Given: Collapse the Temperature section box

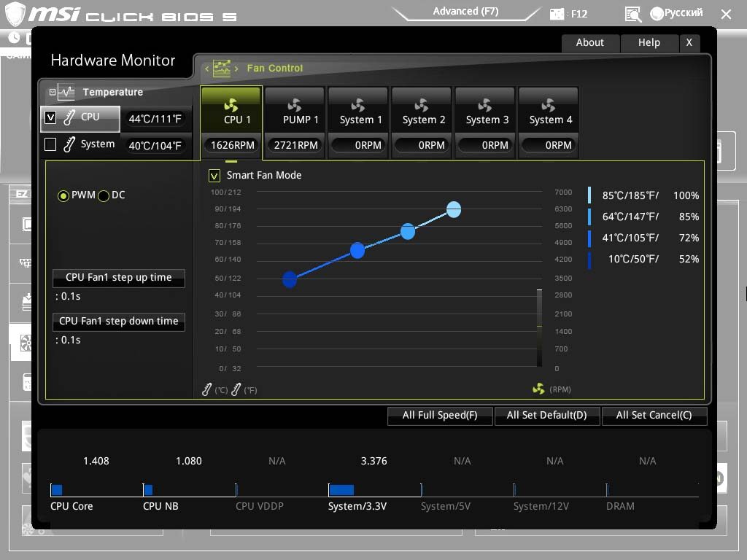Looking at the screenshot, I should tap(53, 92).
